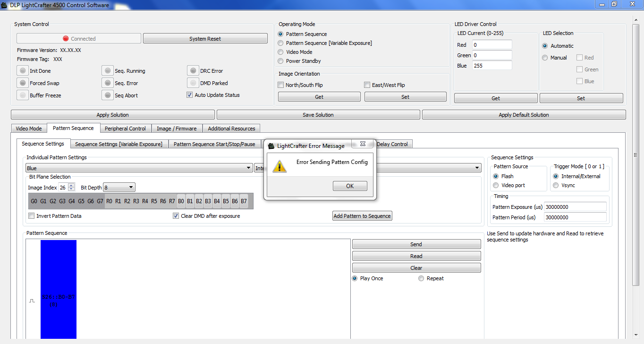Open Pattern Sequence Start/Stop/Pause tab
Viewport: 644px width, 344px height.
pos(214,144)
